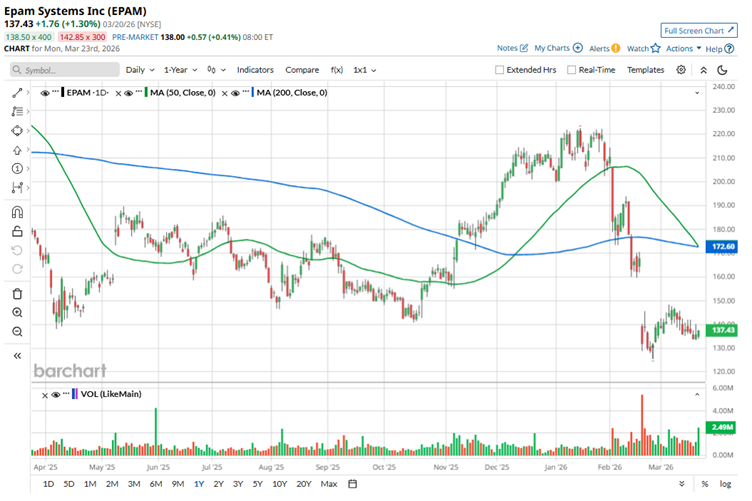This screenshot has width=752, height=501.
Task: Select the trend line drawing tool
Action: pos(17,93)
